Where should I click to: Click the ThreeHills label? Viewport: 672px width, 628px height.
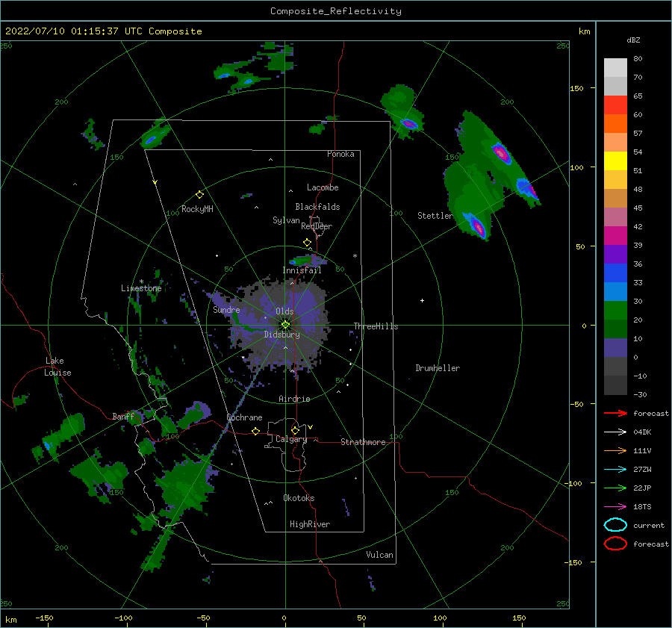[x=376, y=326]
